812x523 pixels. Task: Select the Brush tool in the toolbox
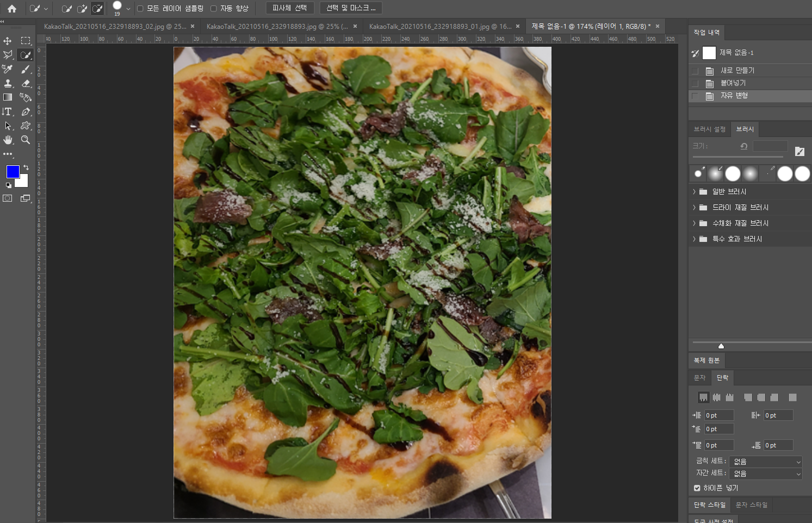26,69
